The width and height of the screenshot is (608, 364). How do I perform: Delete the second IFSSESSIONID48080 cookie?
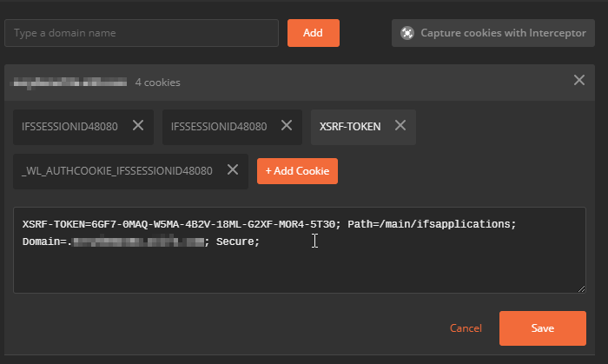click(287, 126)
